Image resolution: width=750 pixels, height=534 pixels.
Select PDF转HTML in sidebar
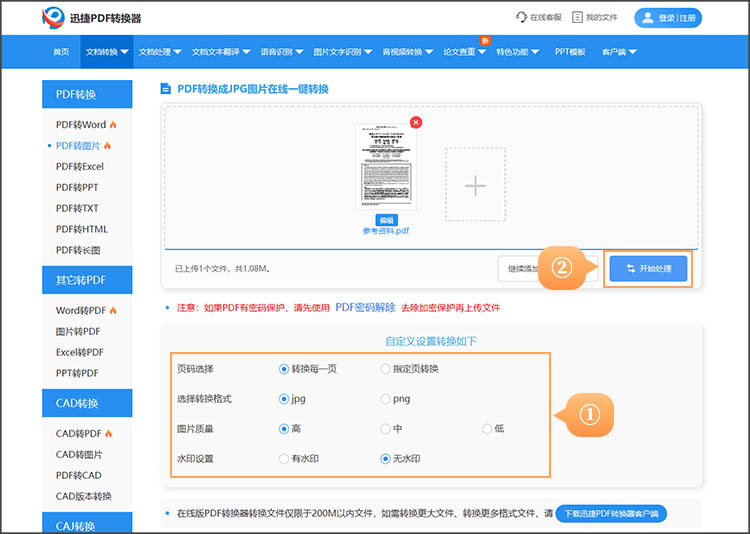(x=82, y=229)
